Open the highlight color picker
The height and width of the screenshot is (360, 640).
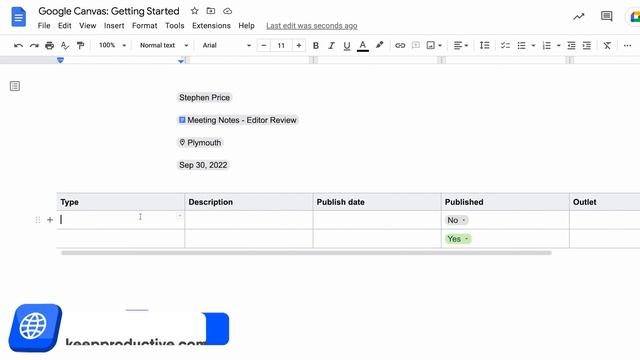pyautogui.click(x=380, y=45)
